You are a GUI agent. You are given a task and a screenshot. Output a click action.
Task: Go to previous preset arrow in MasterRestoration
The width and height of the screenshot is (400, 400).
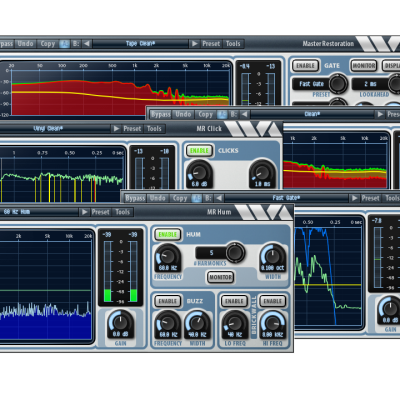pyautogui.click(x=87, y=44)
